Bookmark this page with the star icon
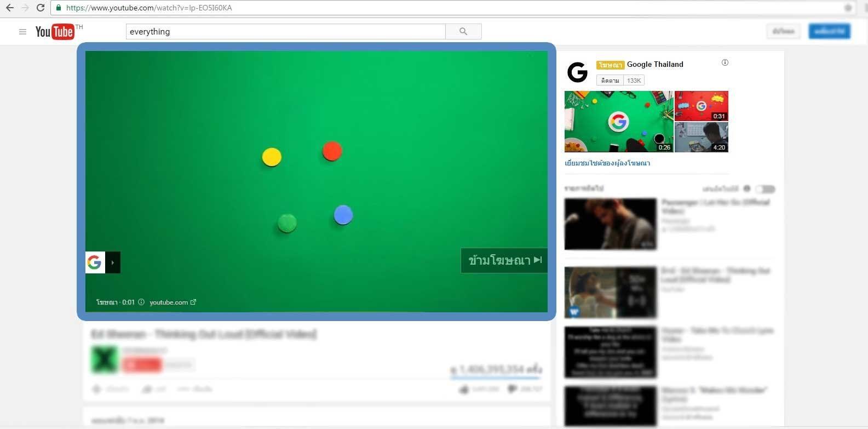Viewport: 868px width, 429px height. click(848, 8)
